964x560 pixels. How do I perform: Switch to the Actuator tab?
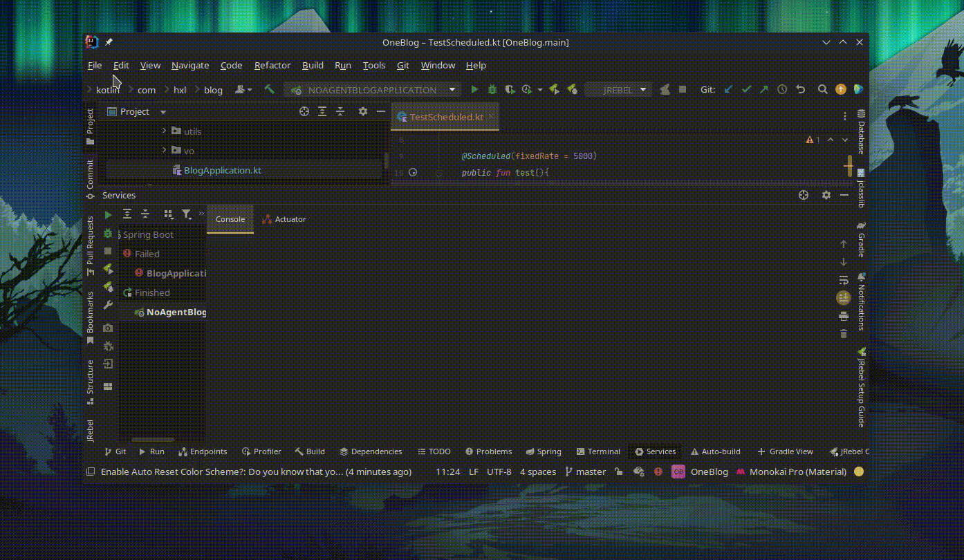click(x=284, y=219)
